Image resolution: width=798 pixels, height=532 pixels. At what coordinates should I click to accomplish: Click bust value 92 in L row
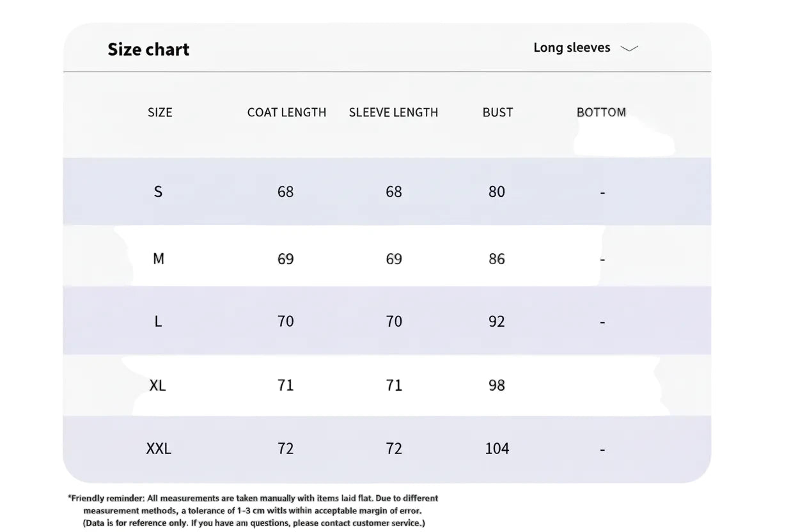tap(497, 321)
